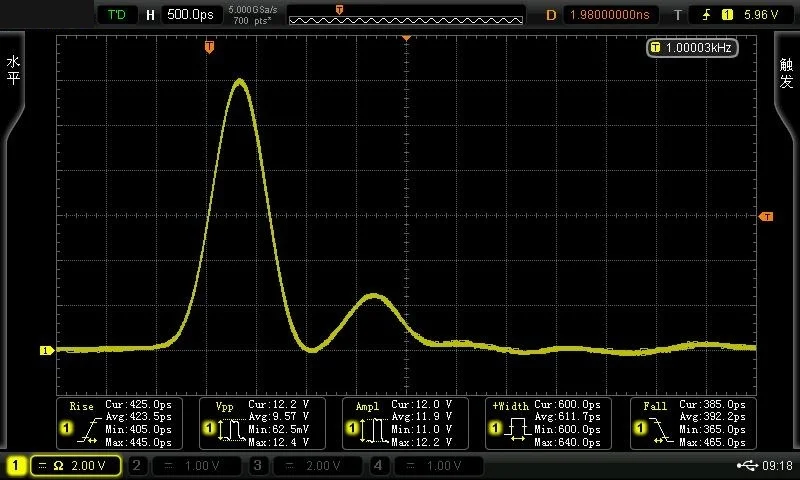Click the fall time edge icon
The width and height of the screenshot is (800, 480).
click(661, 430)
